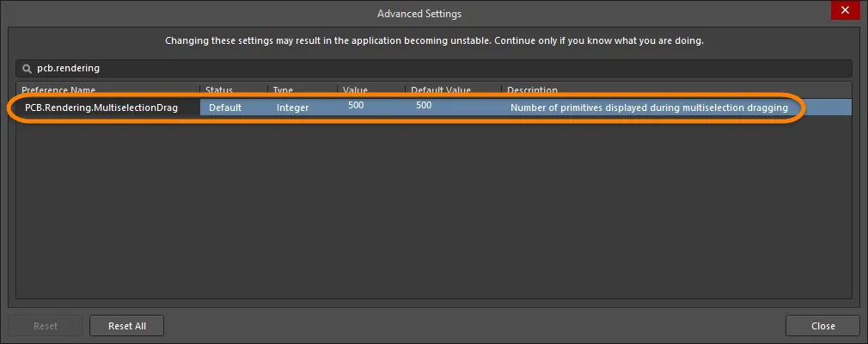This screenshot has width=868, height=344.
Task: Click the Reset All button
Action: (127, 326)
